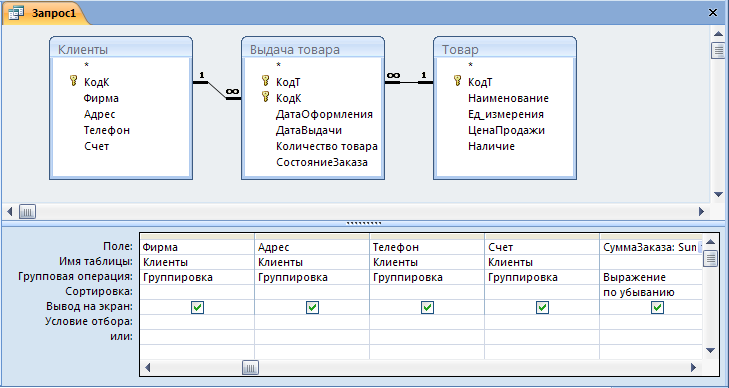Click the Условие отбора cell under Адрес
This screenshot has width=729, height=388.
[x=312, y=322]
